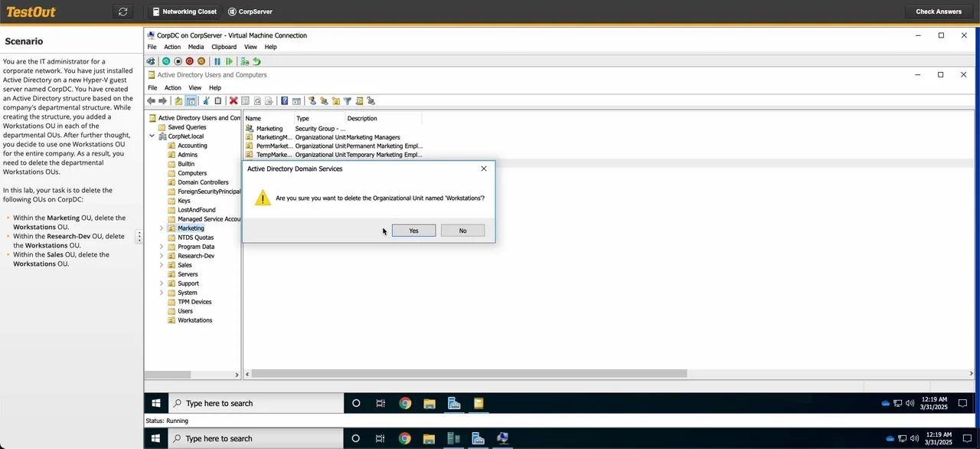Screen dimensions: 980x449
Task: Click the Up one level folder icon
Action: [178, 101]
